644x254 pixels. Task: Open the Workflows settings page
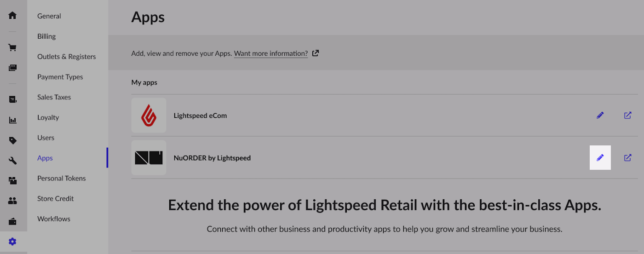tap(54, 219)
